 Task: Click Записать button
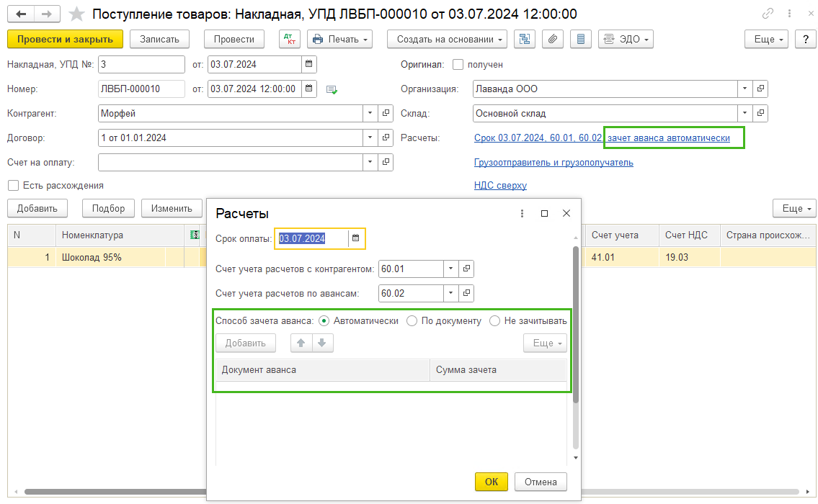pyautogui.click(x=159, y=39)
